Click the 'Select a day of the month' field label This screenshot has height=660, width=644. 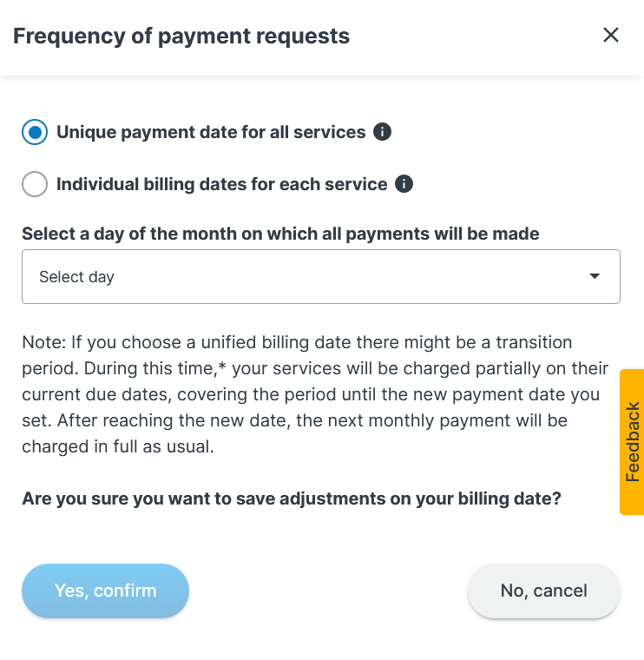(280, 234)
